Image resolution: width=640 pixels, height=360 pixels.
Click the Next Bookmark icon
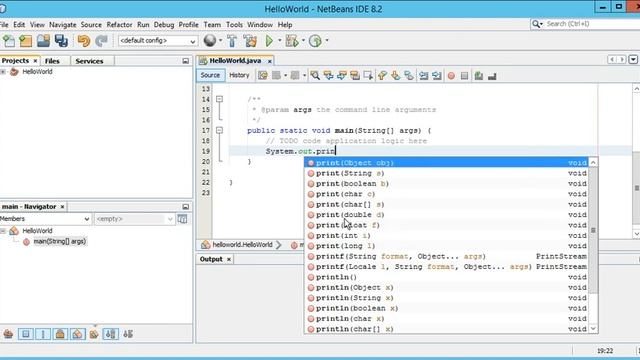(x=395, y=76)
